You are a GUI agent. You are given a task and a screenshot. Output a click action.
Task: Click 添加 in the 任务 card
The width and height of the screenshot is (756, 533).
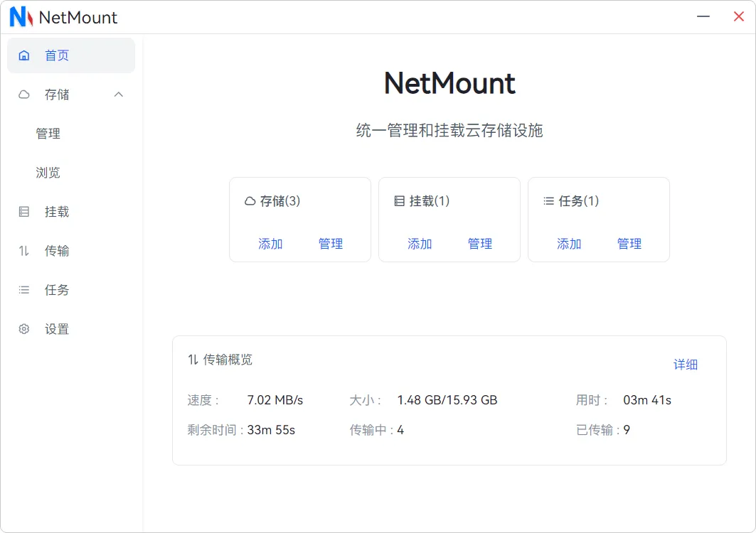coord(569,244)
